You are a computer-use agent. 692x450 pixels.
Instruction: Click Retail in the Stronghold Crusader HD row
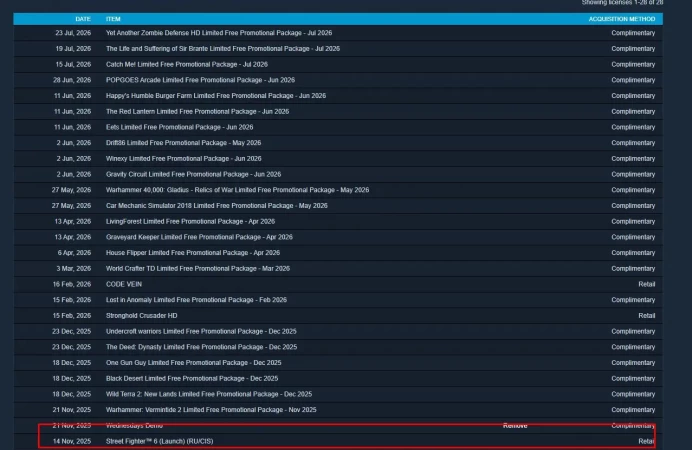647,316
